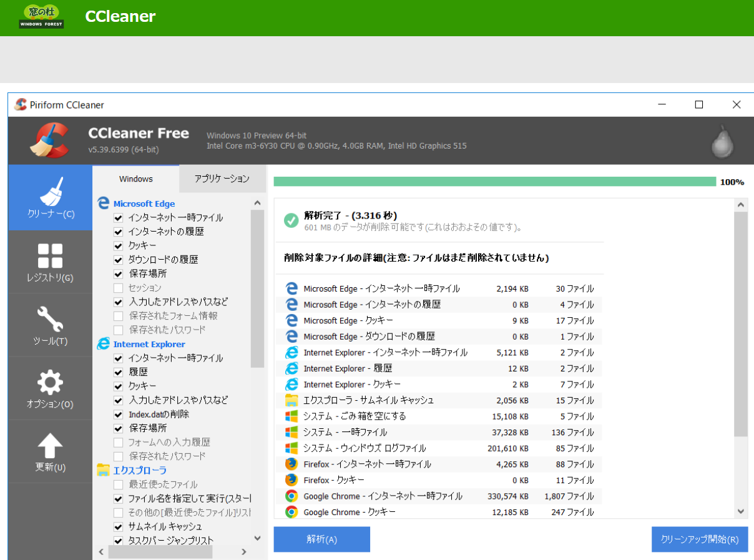Open the Options (オプション) gear icon
The width and height of the screenshot is (754, 560).
tap(50, 382)
